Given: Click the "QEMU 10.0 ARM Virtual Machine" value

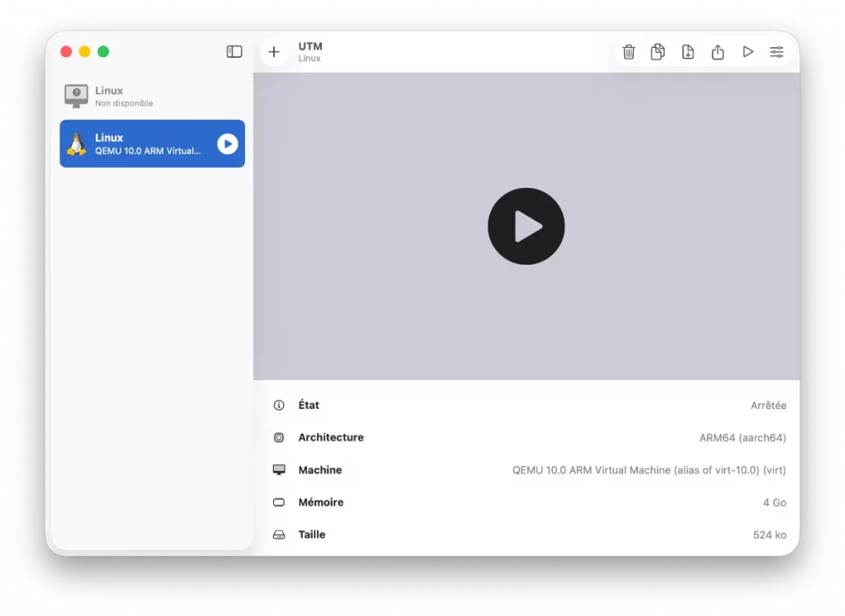Looking at the screenshot, I should click(x=649, y=470).
